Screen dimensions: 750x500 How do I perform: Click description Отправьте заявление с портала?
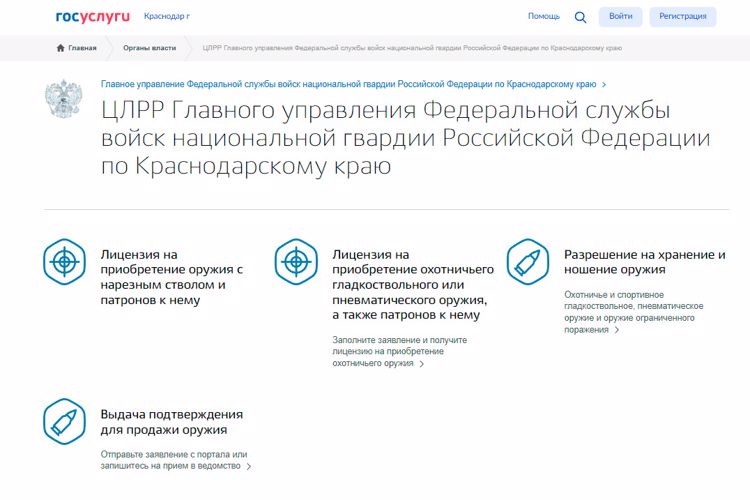point(174,460)
